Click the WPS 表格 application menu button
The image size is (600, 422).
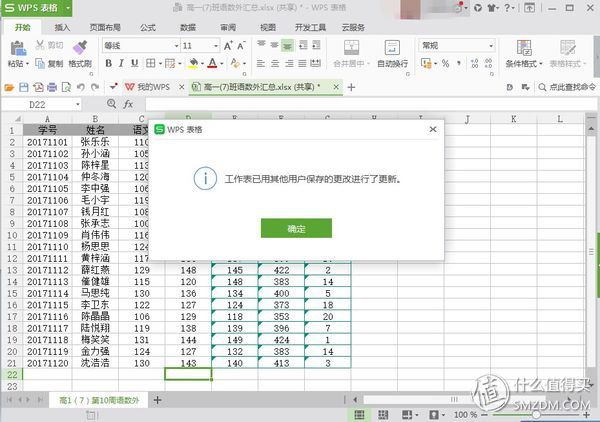(36, 8)
